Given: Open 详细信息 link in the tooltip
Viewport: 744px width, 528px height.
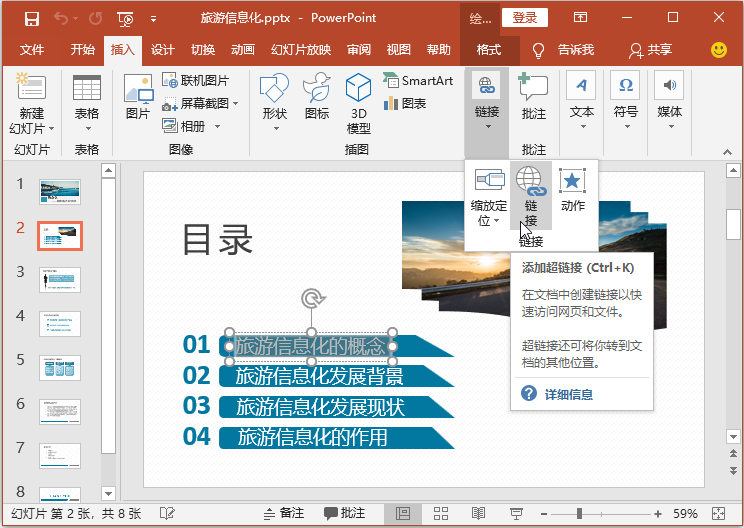Looking at the screenshot, I should click(568, 395).
